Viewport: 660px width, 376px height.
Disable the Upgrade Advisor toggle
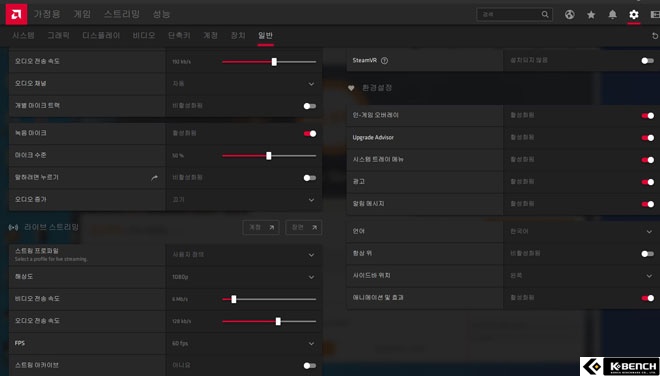click(647, 138)
